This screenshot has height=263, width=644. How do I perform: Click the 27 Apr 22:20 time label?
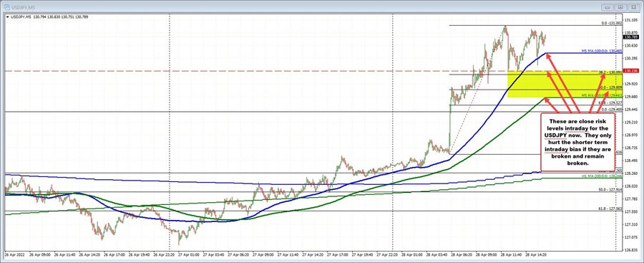coord(387,255)
